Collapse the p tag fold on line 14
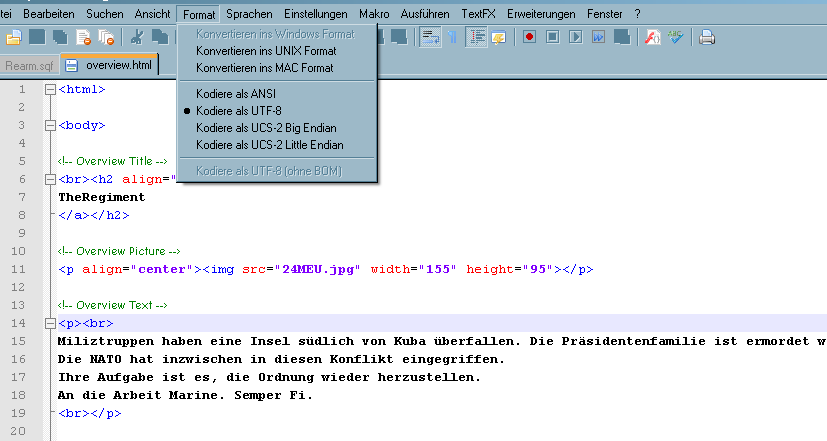827x441 pixels. pos(50,323)
